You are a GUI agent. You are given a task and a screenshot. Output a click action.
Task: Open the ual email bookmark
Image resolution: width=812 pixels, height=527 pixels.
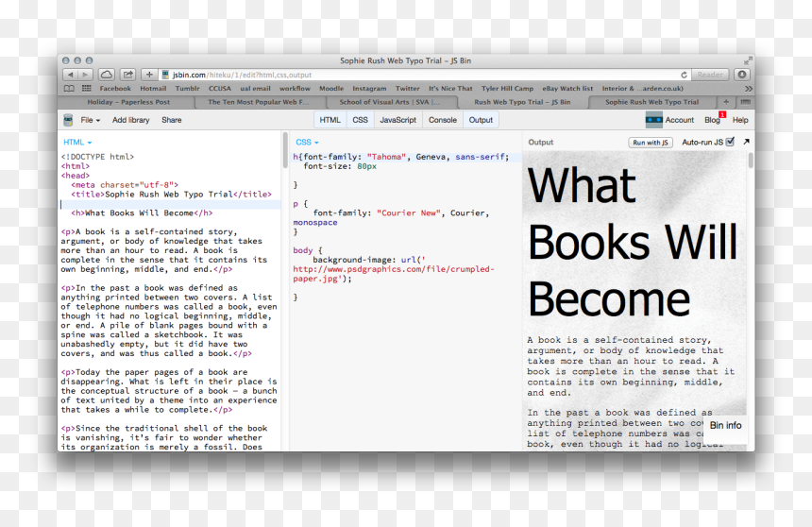[255, 89]
